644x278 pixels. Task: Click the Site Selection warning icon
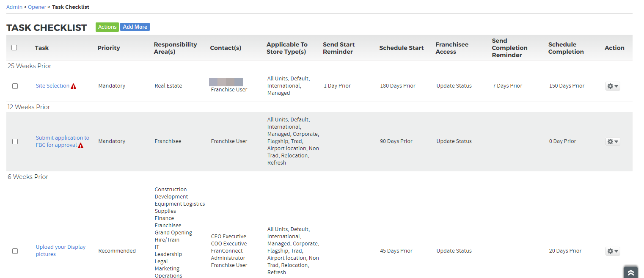(74, 86)
